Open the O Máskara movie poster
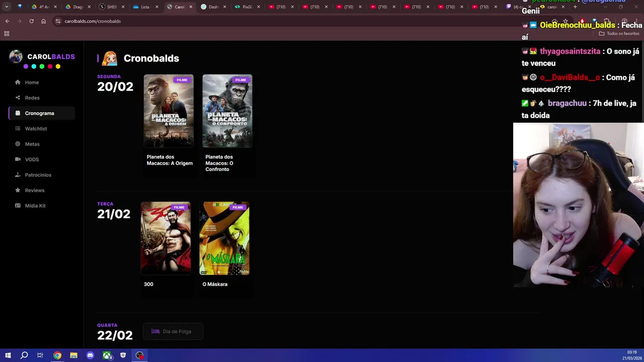This screenshot has height=362, width=644. 224,238
